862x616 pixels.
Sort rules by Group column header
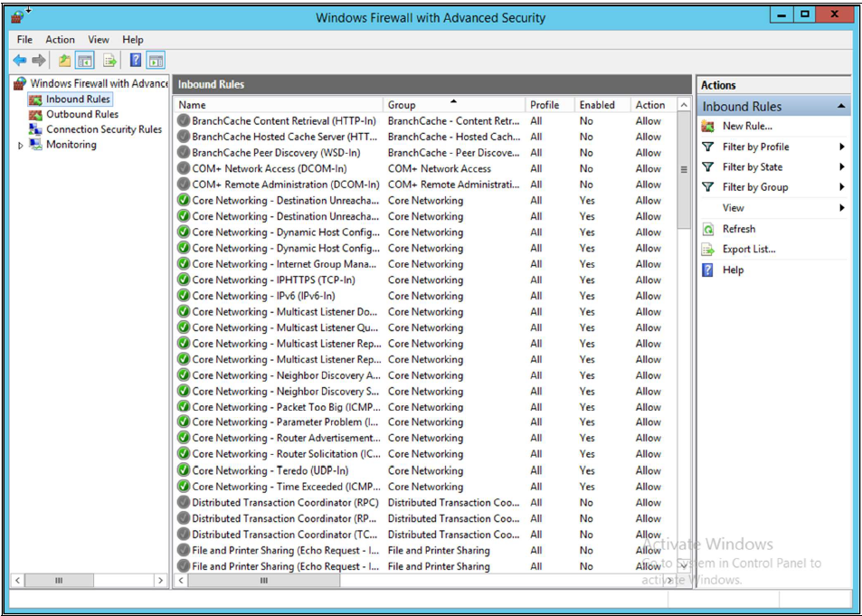coord(454,105)
